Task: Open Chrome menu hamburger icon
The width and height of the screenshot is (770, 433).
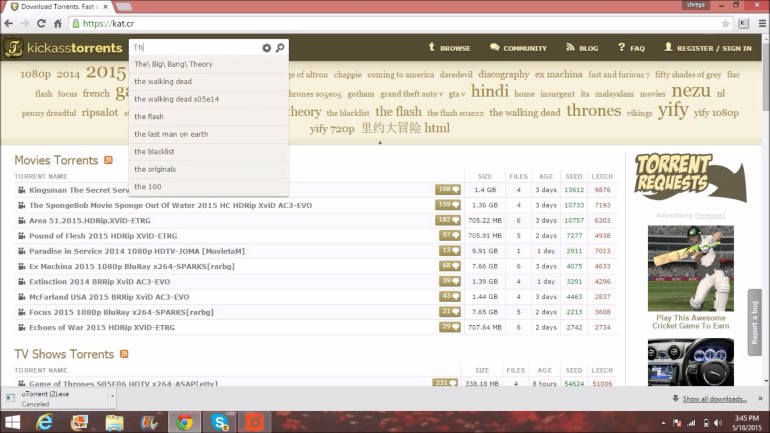Action: (758, 23)
